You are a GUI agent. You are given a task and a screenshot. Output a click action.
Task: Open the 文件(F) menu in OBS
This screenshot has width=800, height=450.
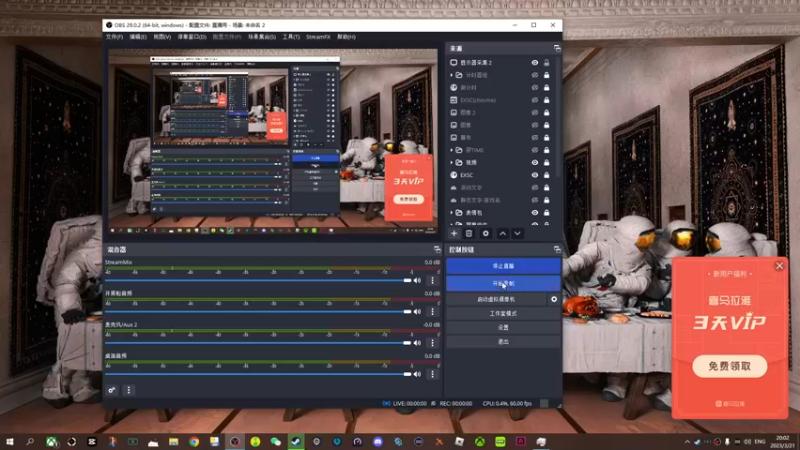pyautogui.click(x=114, y=37)
